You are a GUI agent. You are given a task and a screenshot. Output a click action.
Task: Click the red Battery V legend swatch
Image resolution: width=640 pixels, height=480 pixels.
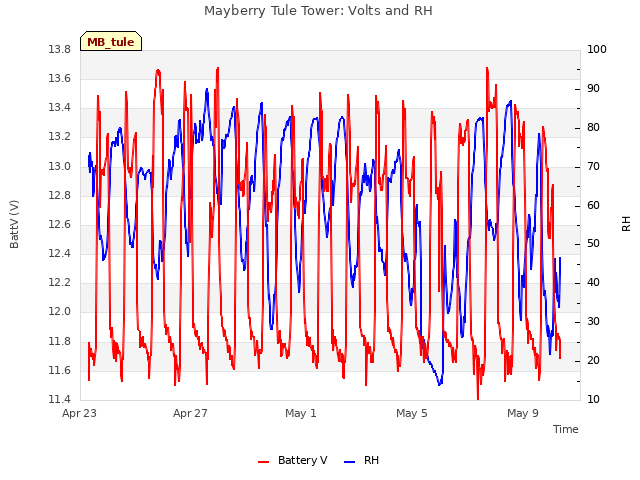[264, 462]
